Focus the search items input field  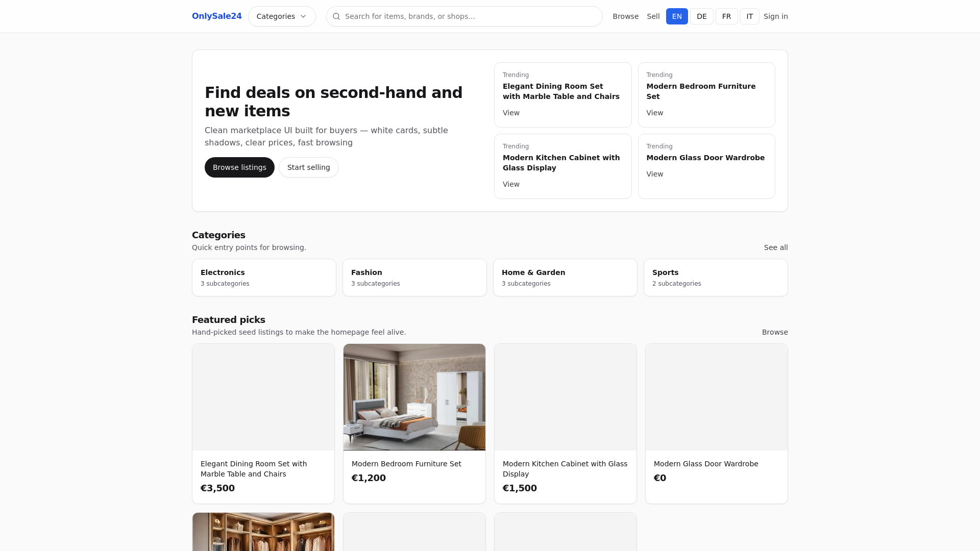(464, 16)
